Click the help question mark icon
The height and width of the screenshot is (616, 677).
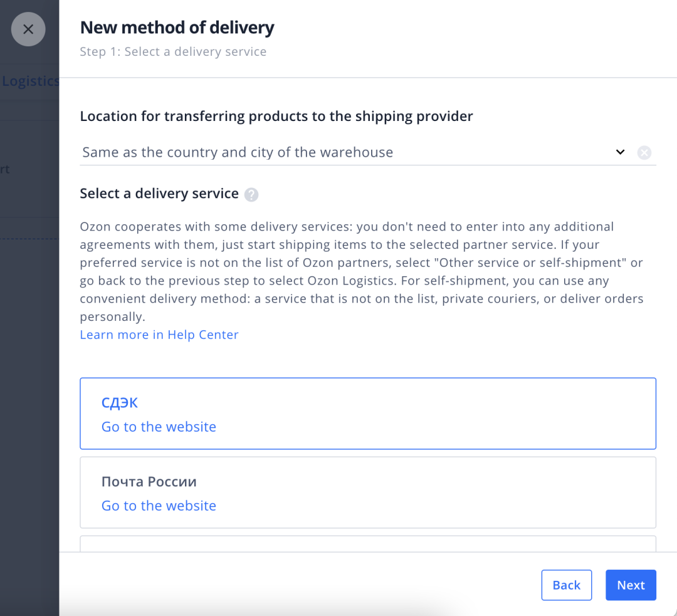[251, 195]
